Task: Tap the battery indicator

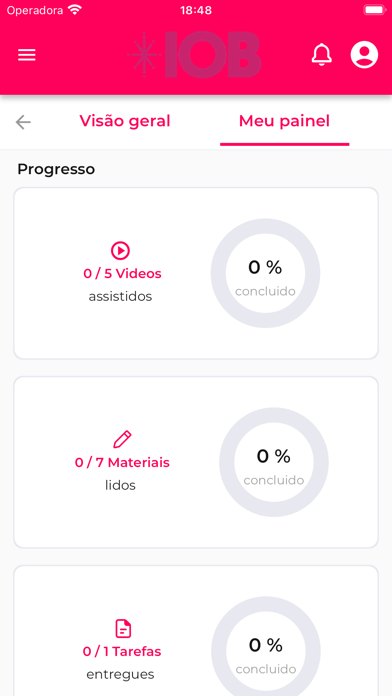Action: point(374,10)
